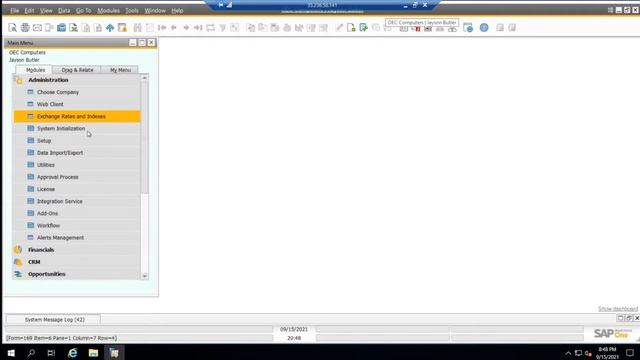Open Integration Service entry

(60, 201)
